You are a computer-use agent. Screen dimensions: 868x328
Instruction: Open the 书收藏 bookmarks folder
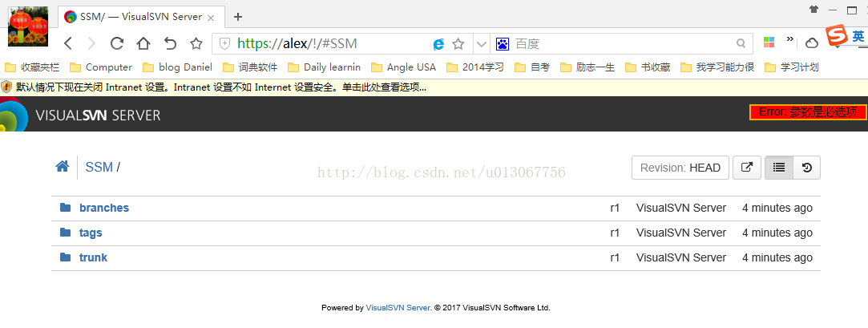coord(648,67)
